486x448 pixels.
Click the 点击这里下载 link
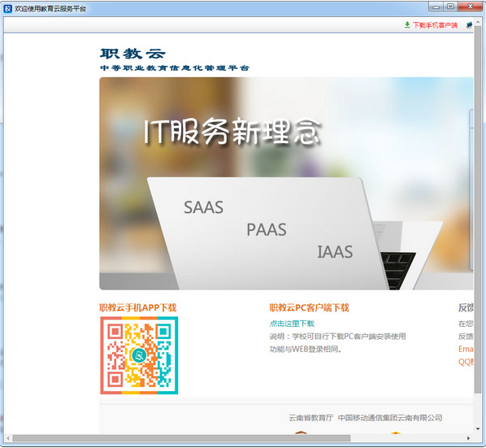click(x=292, y=324)
